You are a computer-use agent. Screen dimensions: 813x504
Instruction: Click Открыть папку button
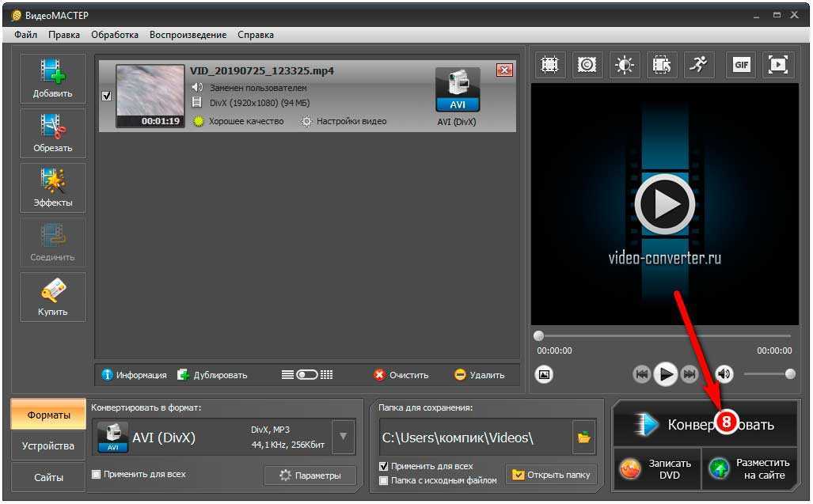point(551,475)
